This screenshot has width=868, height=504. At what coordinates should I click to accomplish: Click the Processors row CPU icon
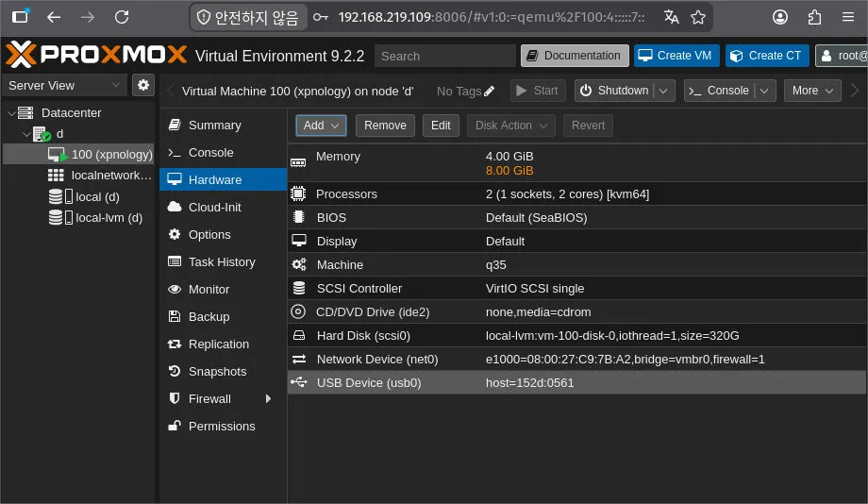point(298,193)
